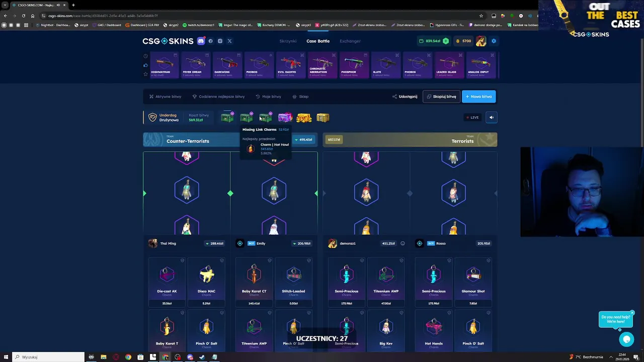The height and width of the screenshot is (362, 644).
Task: Switch to Codzienne najlepsze bitwy
Action: point(218,97)
